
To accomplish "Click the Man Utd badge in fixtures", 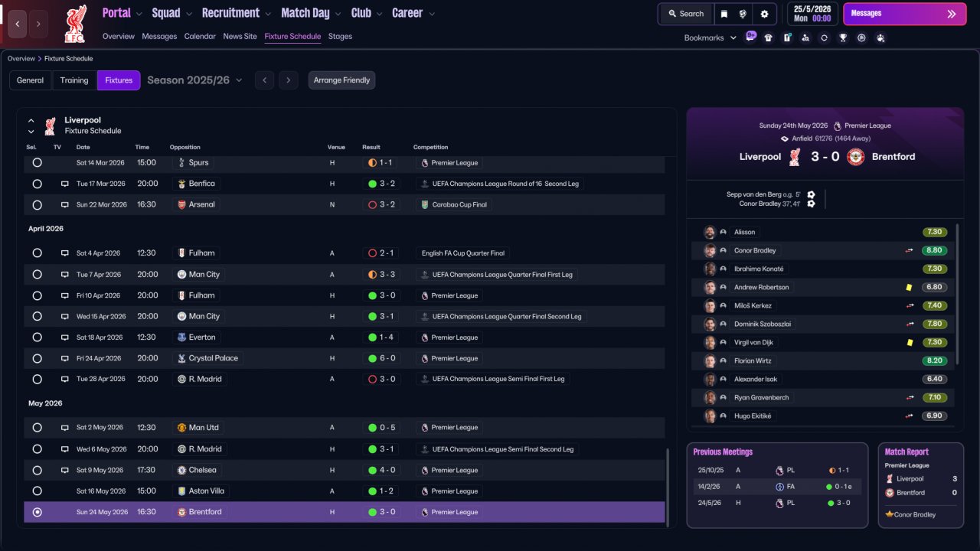I will click(x=181, y=428).
